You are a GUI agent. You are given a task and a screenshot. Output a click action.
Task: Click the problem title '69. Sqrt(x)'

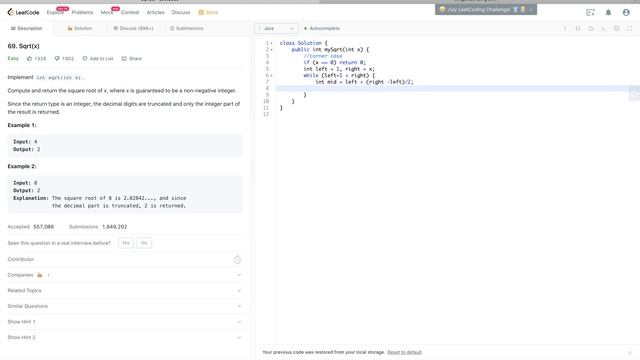(24, 46)
